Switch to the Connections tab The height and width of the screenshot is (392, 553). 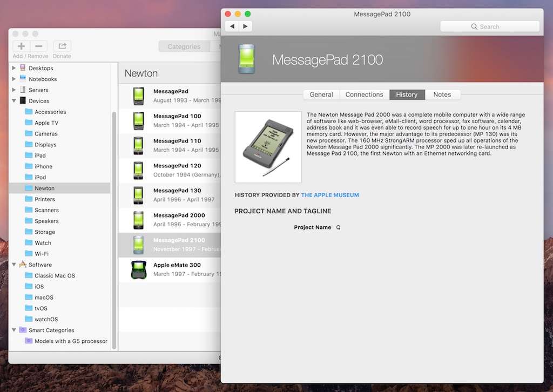pyautogui.click(x=365, y=94)
